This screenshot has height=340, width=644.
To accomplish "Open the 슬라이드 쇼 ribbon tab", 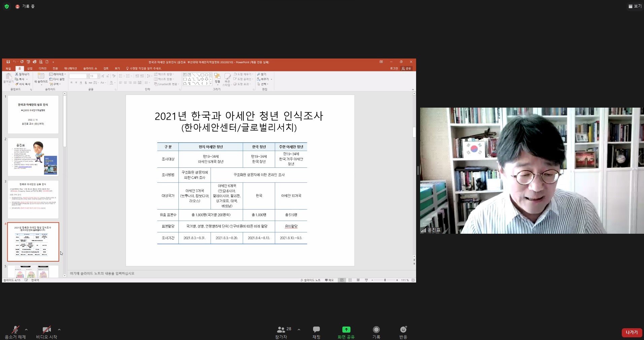I will pos(90,69).
